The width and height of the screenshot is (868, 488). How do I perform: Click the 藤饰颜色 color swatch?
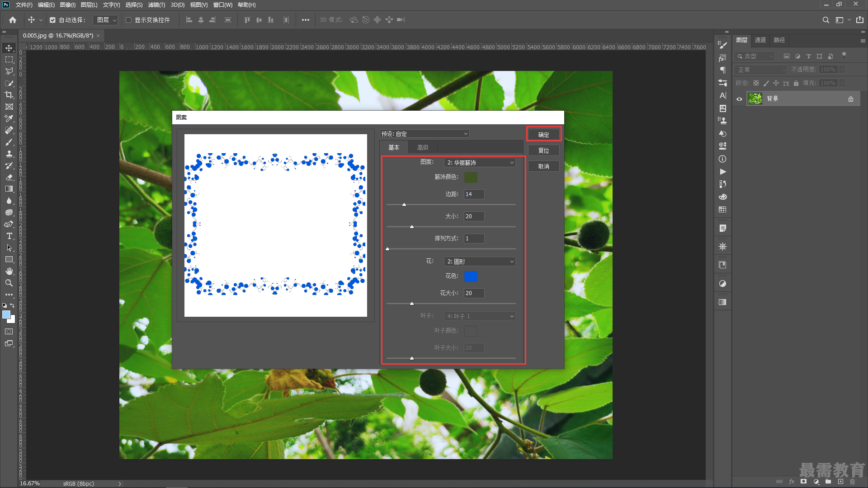471,177
